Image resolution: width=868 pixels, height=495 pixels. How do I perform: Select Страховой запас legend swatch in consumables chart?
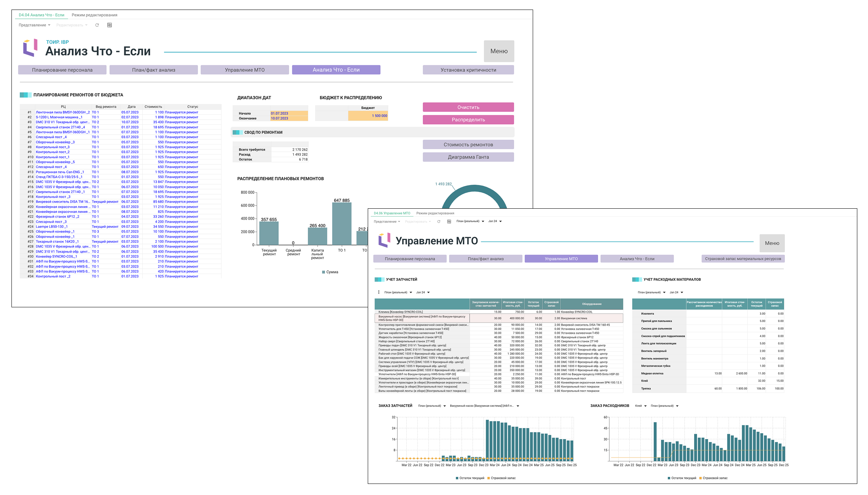point(700,478)
